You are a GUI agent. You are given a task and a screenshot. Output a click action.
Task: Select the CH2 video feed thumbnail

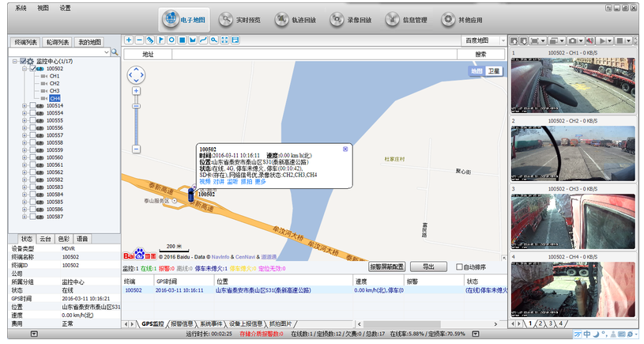573,153
